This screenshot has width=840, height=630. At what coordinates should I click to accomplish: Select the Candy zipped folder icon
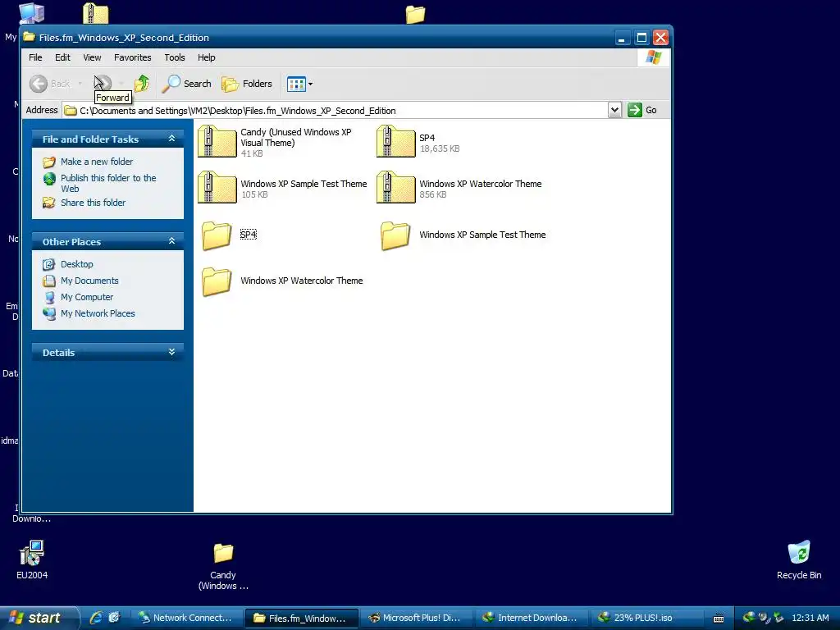coord(217,141)
